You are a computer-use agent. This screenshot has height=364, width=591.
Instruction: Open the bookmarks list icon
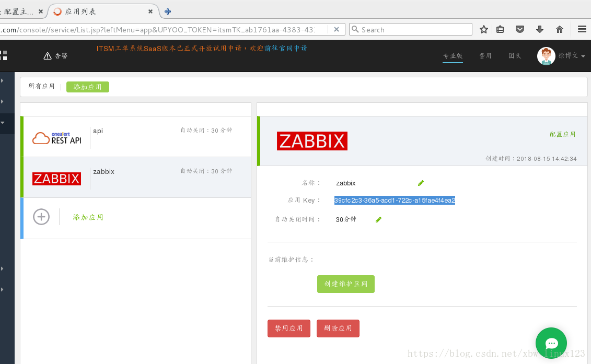[500, 29]
